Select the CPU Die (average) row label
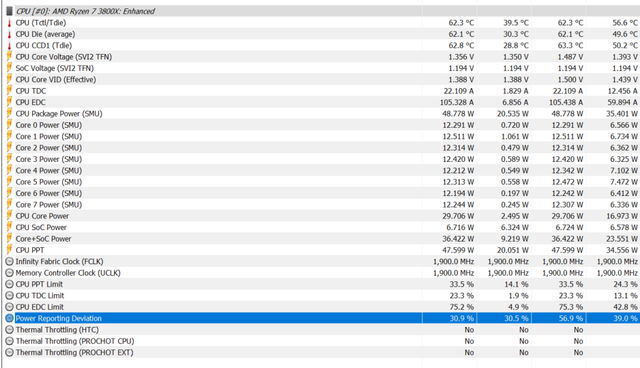Viewport: 640px width, 368px height. click(x=45, y=34)
